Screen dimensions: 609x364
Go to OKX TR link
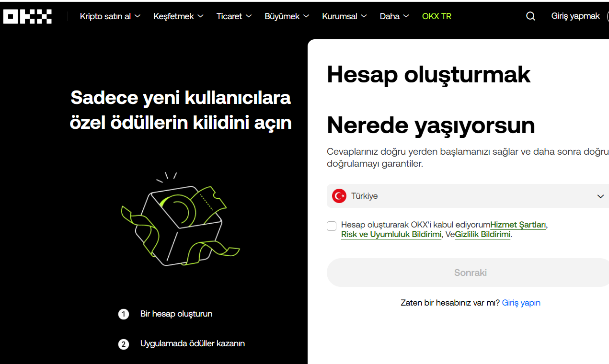[437, 16]
